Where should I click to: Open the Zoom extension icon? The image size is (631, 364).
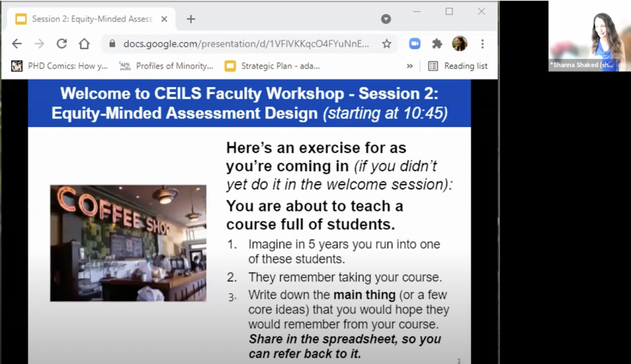414,44
